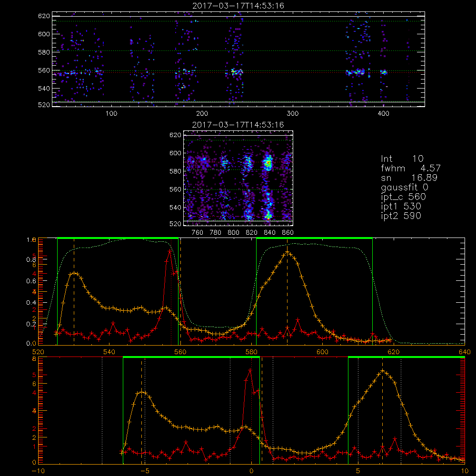
Task: Select the 'fwhm 4.57' readout line
Action: [410, 168]
